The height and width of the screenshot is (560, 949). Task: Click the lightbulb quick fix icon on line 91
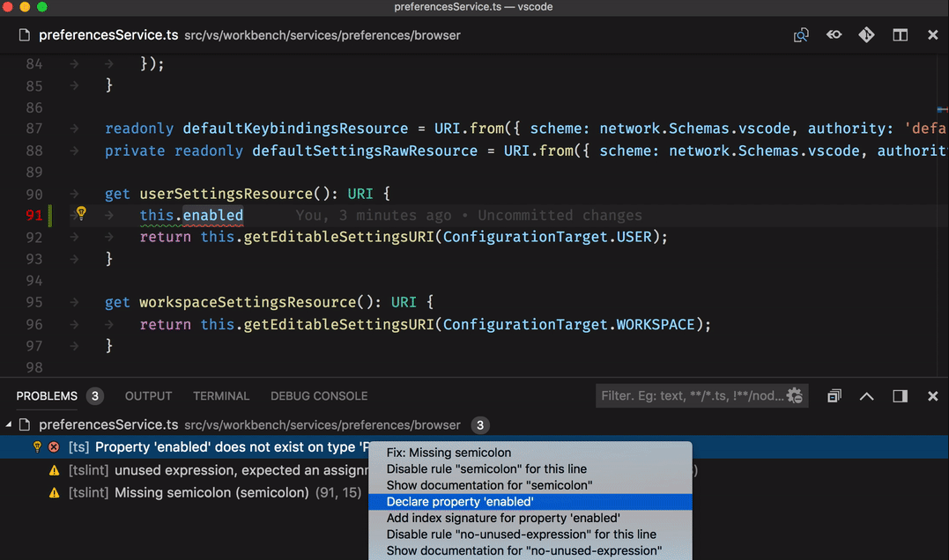[x=81, y=213]
